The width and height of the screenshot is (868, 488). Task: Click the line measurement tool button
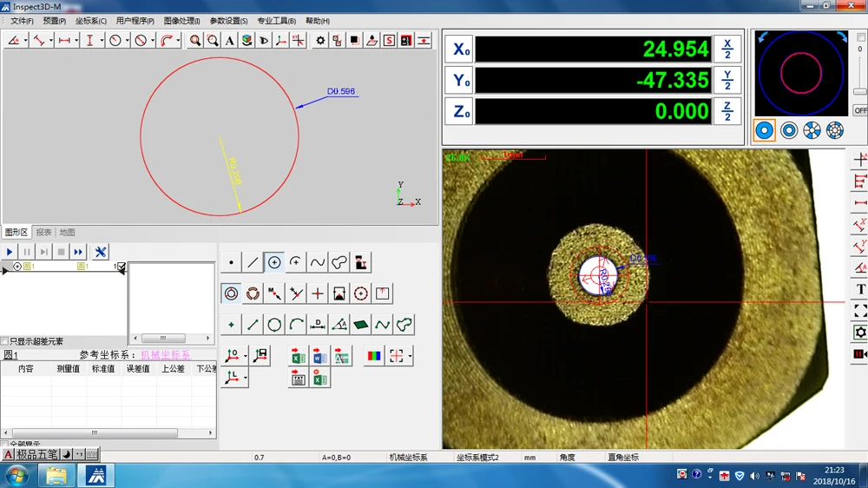tap(253, 262)
